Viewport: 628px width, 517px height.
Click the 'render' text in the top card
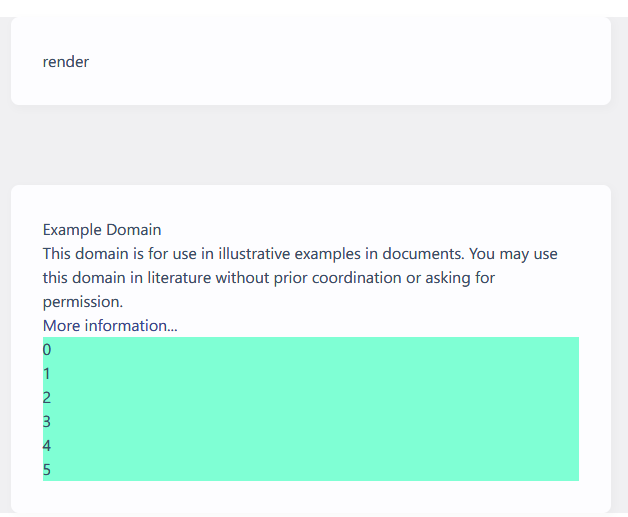point(66,62)
